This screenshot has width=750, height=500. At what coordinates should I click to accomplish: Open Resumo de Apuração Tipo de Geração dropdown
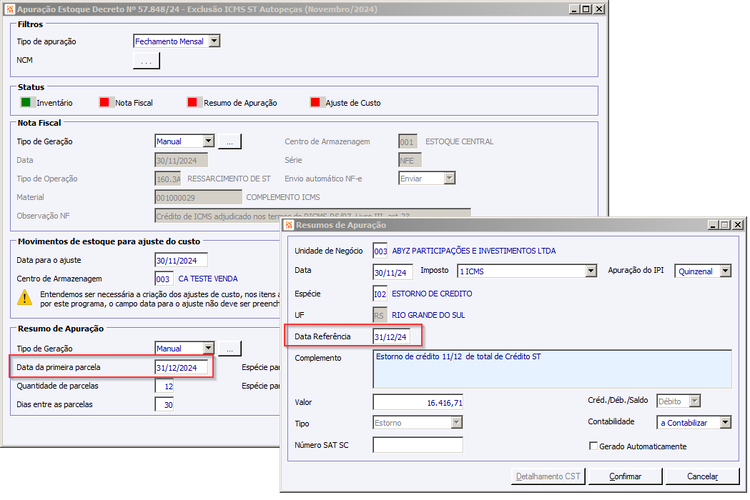click(209, 348)
